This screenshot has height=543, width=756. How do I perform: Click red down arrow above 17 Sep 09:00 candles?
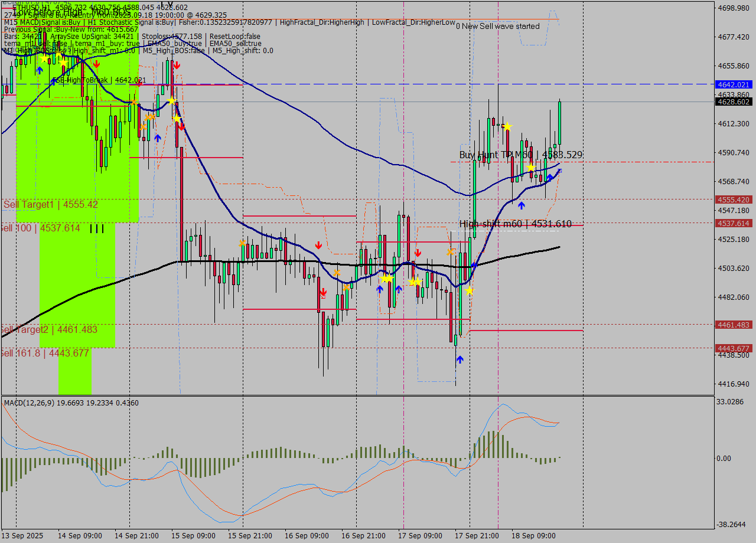pyautogui.click(x=418, y=253)
